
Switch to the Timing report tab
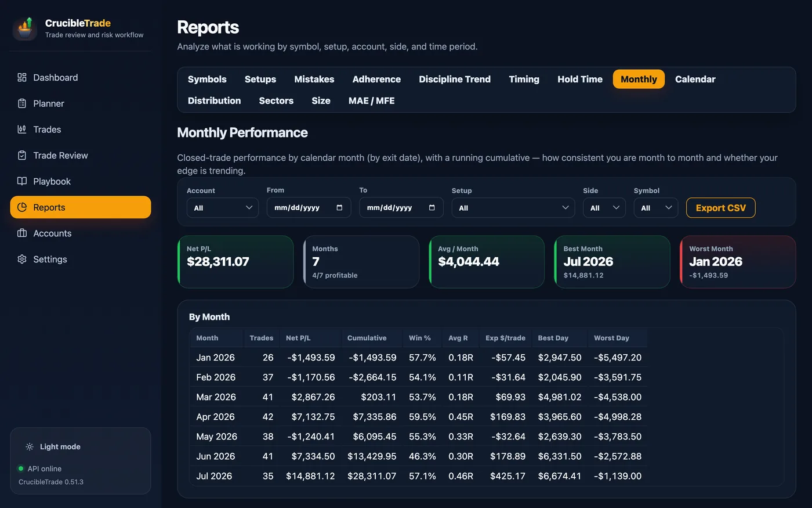point(524,79)
